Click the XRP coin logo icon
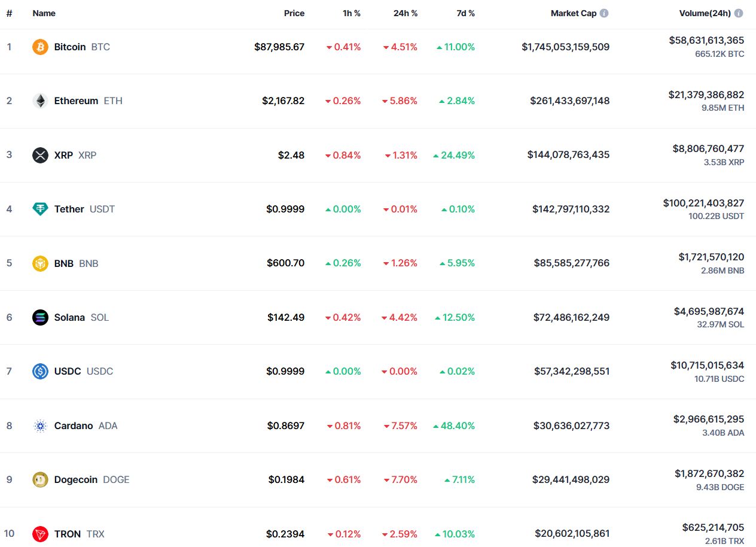Image resolution: width=756 pixels, height=547 pixels. pyautogui.click(x=40, y=155)
